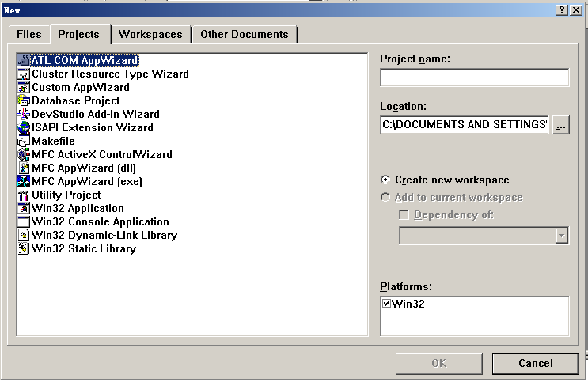The width and height of the screenshot is (588, 382).
Task: Select 'Cluster Resource Type Wizard' text
Action: (110, 74)
